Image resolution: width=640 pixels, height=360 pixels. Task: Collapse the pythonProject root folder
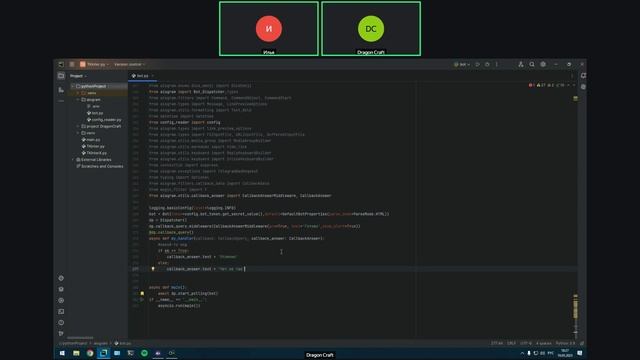tap(73, 87)
